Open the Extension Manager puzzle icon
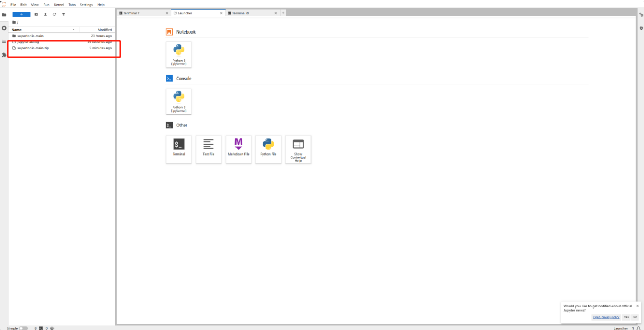This screenshot has width=644, height=330. point(4,54)
